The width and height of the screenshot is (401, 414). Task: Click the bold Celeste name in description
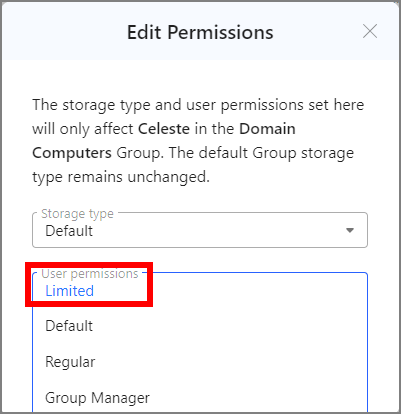(x=164, y=129)
